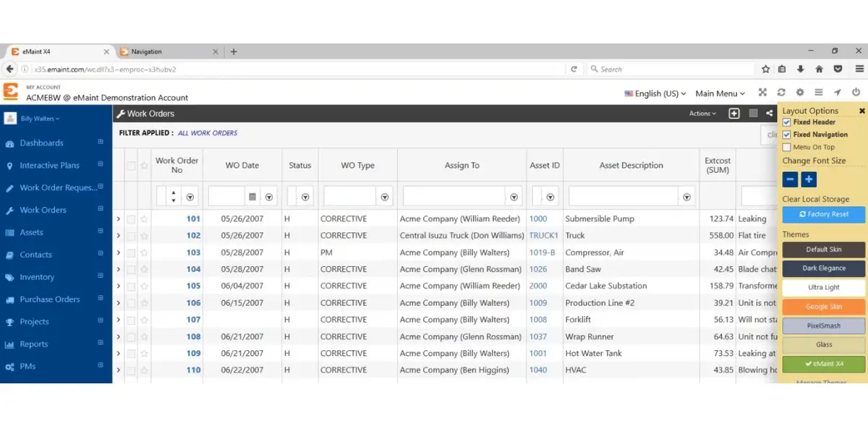Viewport: 868px width, 434px height.
Task: Click filter icon in Assign To column
Action: [514, 197]
